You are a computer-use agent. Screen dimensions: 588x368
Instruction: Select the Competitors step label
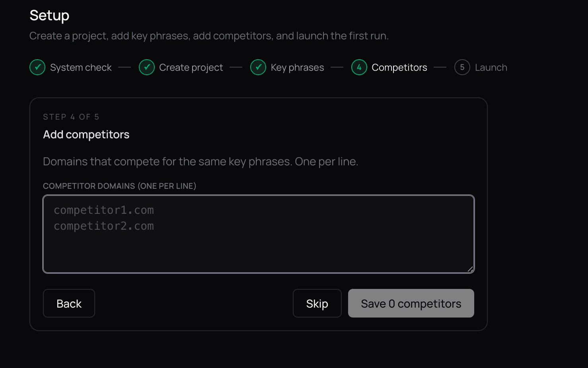click(399, 68)
